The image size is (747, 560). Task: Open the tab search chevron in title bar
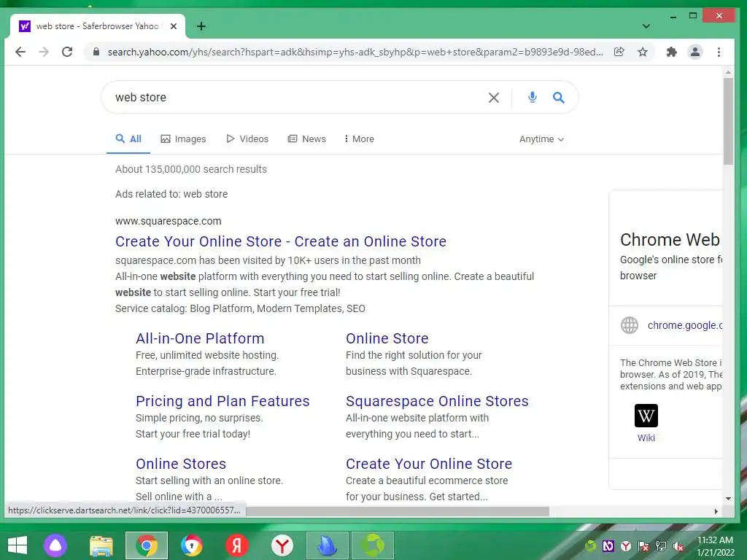coord(646,26)
